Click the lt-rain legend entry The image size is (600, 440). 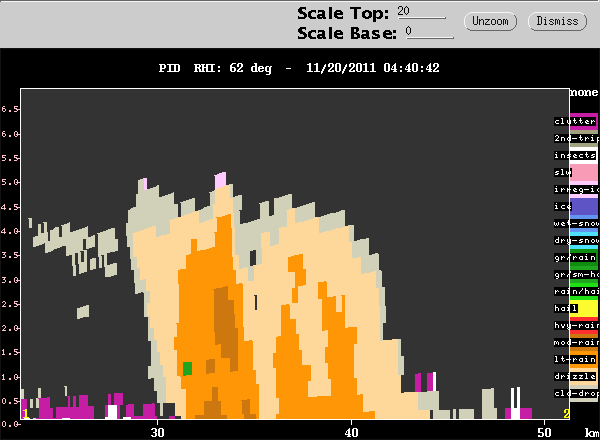coord(575,359)
